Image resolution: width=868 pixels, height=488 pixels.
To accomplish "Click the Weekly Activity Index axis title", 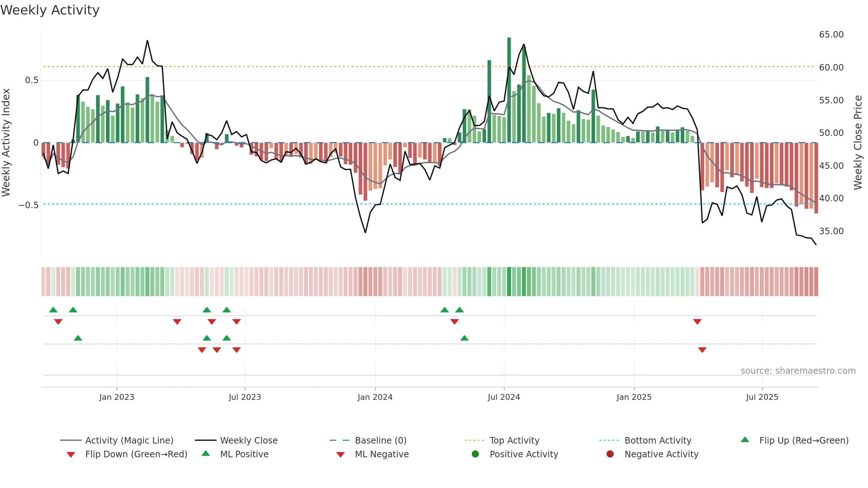I will [x=6, y=142].
